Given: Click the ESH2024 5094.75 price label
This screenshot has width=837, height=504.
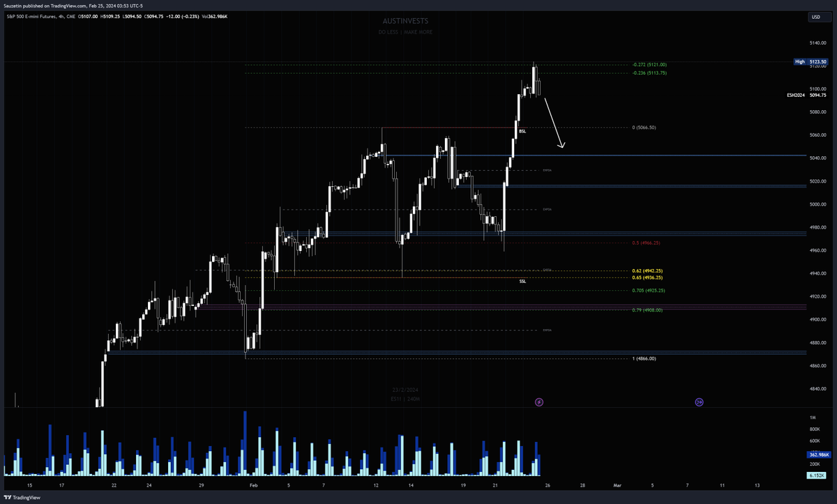Looking at the screenshot, I should click(x=808, y=95).
